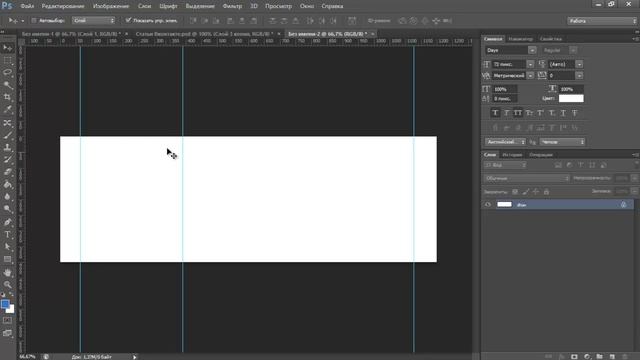
Task: Toggle Faux Italic text style
Action: coord(507,113)
